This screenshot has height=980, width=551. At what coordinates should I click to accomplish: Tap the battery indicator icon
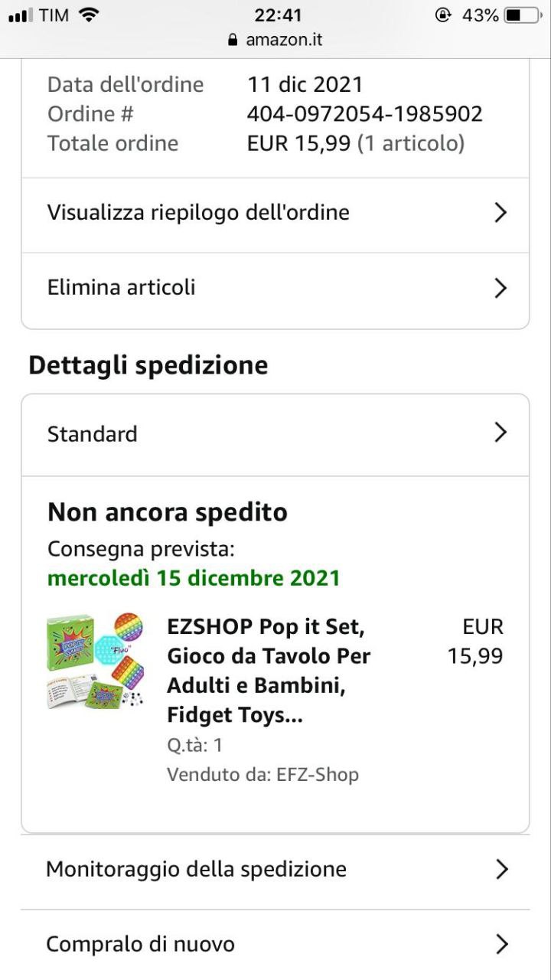522,15
